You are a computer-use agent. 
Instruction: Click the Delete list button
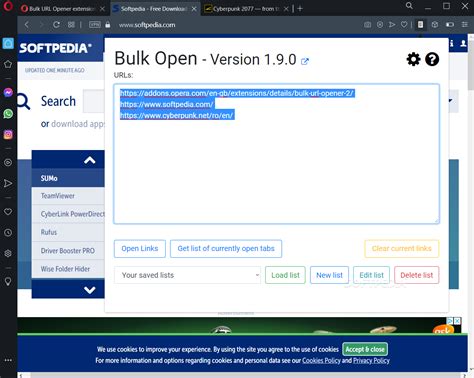(x=417, y=275)
